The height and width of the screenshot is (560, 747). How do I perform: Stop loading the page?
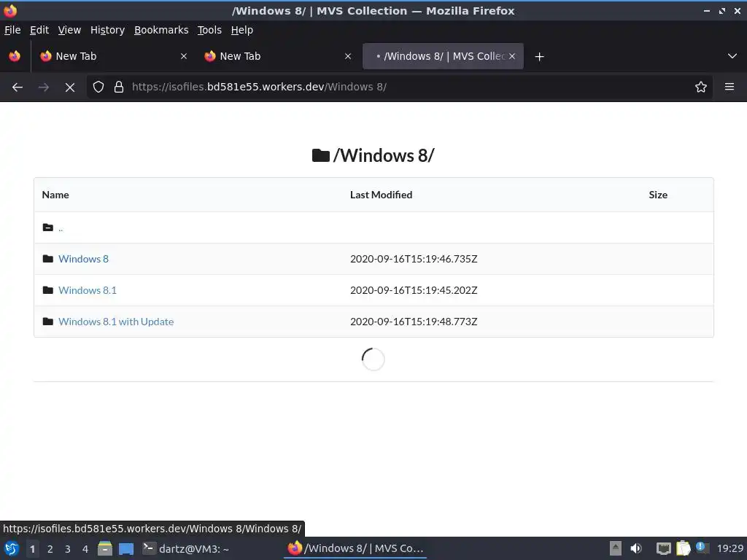[69, 87]
